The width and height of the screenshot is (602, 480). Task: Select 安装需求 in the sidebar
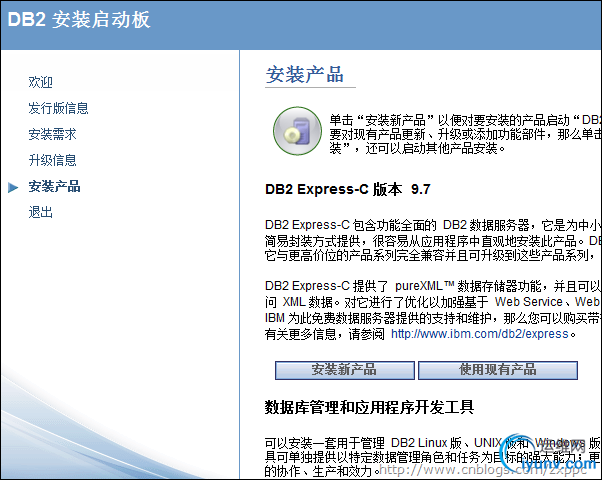coord(52,134)
